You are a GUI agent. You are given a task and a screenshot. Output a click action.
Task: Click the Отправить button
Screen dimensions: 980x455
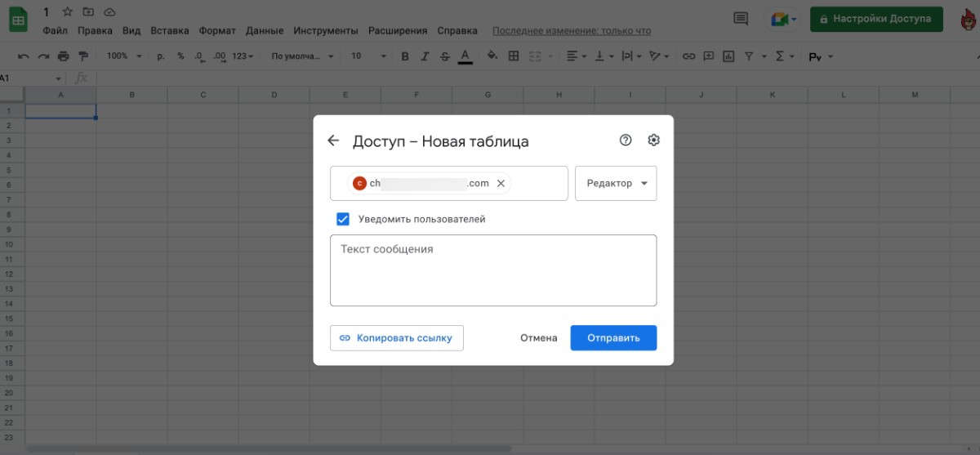[x=613, y=338]
